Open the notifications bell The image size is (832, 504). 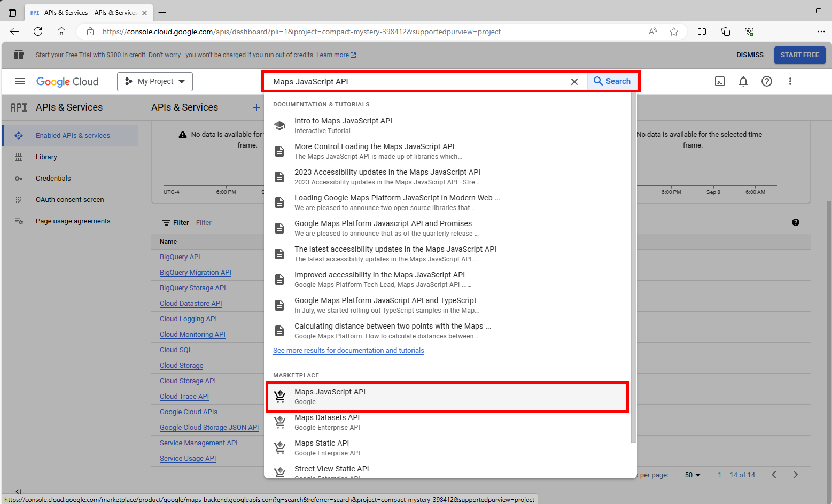pos(743,81)
